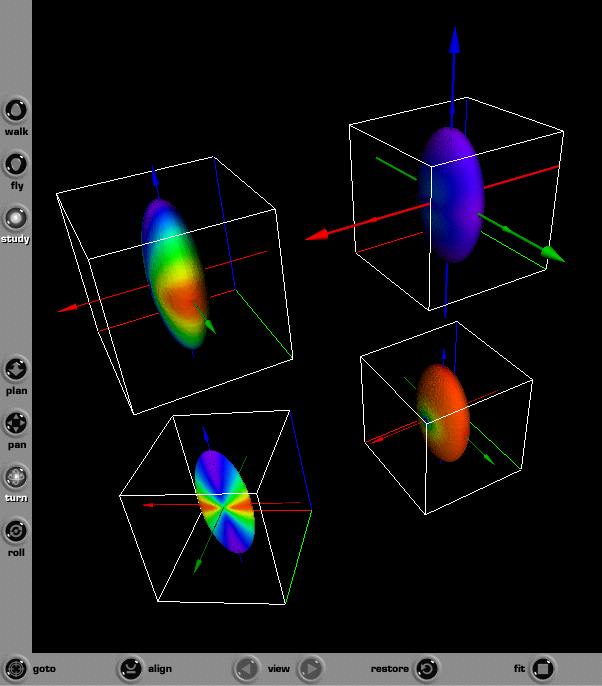Click the solid purple ellipsoid
This screenshot has height=686, width=602.
[452, 195]
